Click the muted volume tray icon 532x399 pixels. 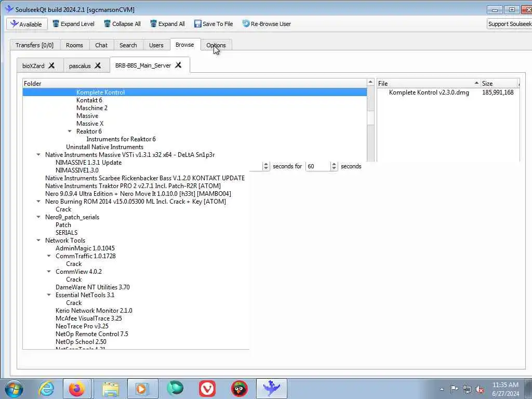coord(480,390)
